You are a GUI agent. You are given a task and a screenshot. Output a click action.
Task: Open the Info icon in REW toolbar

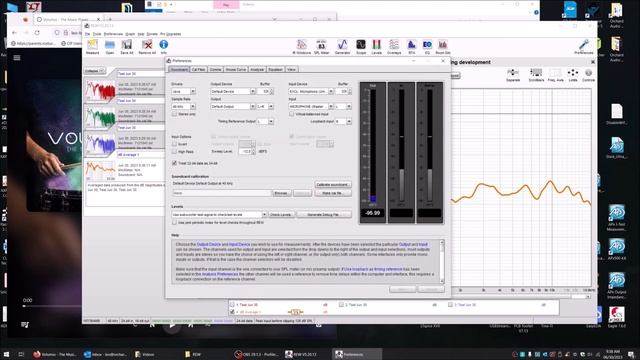[x=164, y=47]
